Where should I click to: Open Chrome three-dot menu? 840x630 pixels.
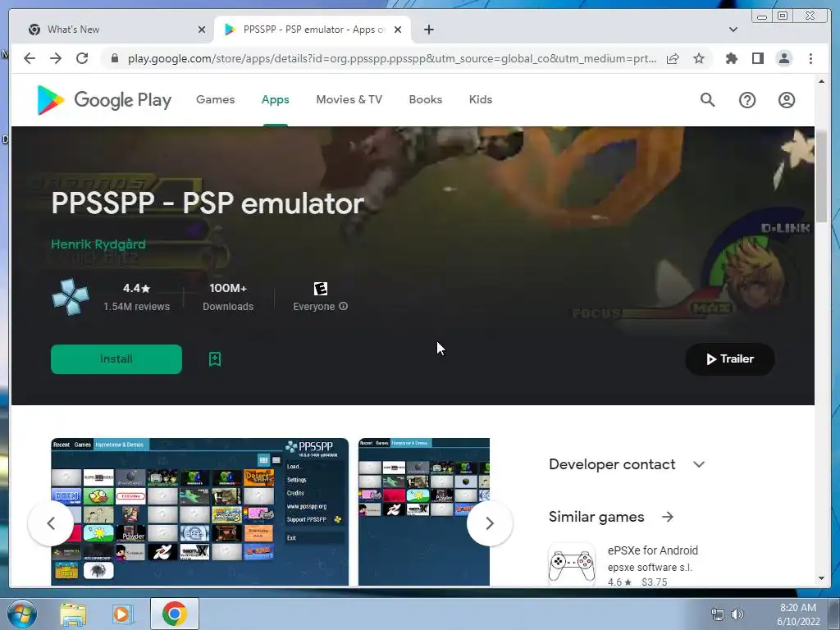coord(810,58)
